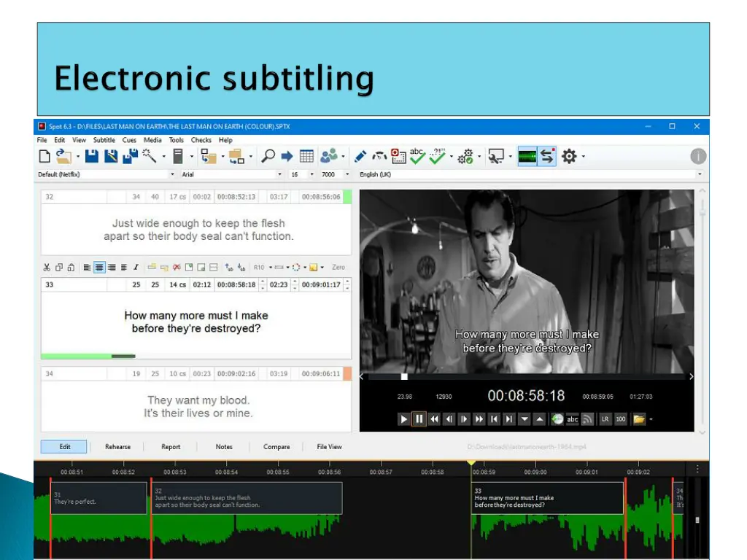Viewport: 747px width, 560px height.
Task: Click the rewind button in video player
Action: [434, 419]
